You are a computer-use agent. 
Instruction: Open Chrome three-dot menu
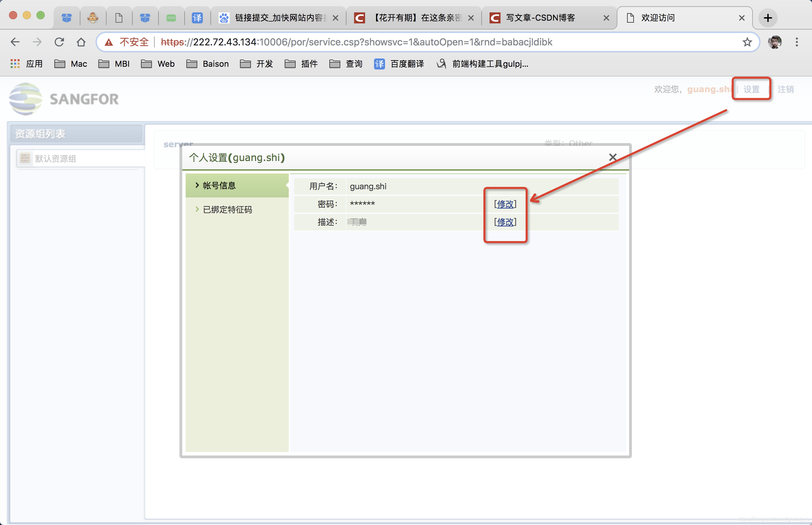(x=797, y=42)
